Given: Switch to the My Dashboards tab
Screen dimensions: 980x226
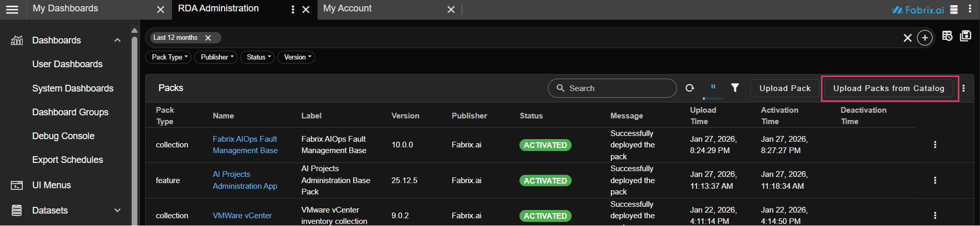Looking at the screenshot, I should (66, 9).
